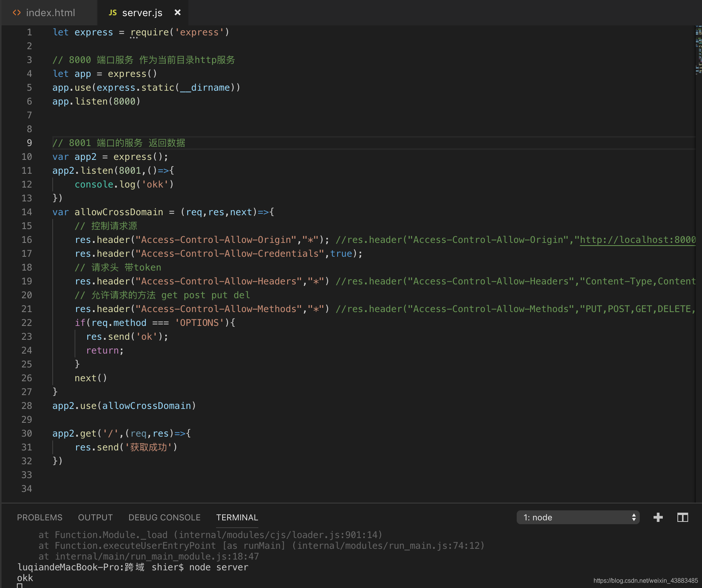Image resolution: width=702 pixels, height=588 pixels.
Task: Select the server.js editor tab
Action: (x=142, y=13)
